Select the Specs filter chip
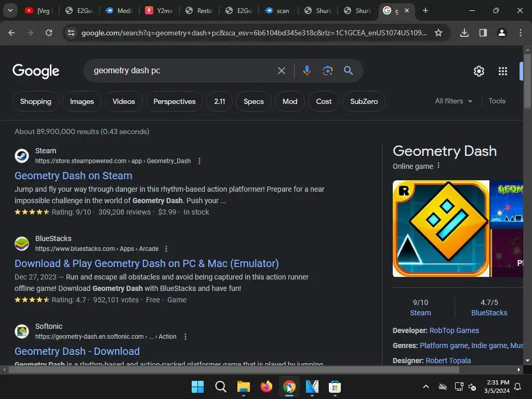Viewport: 532px width, 399px height. [254, 101]
